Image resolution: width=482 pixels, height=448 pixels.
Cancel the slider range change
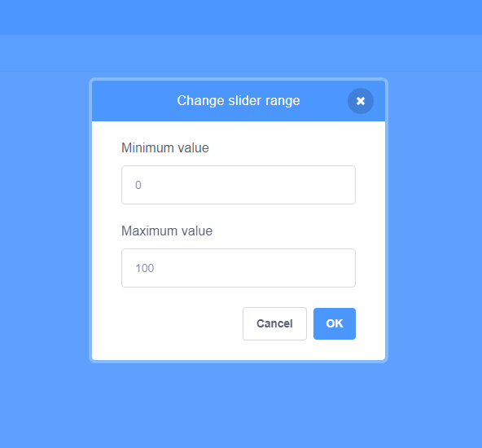tap(274, 323)
